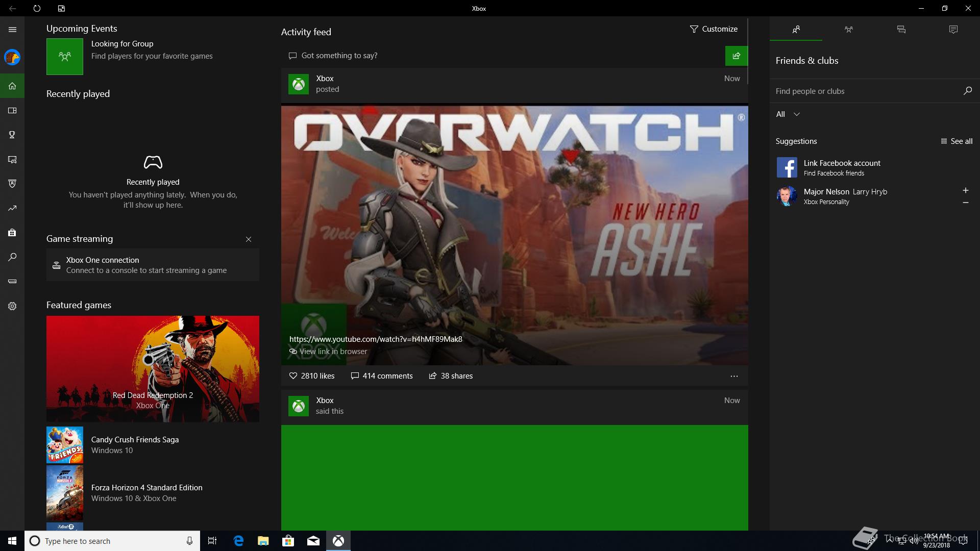Open Microsoft Store bag icon in sidebar

(x=12, y=233)
